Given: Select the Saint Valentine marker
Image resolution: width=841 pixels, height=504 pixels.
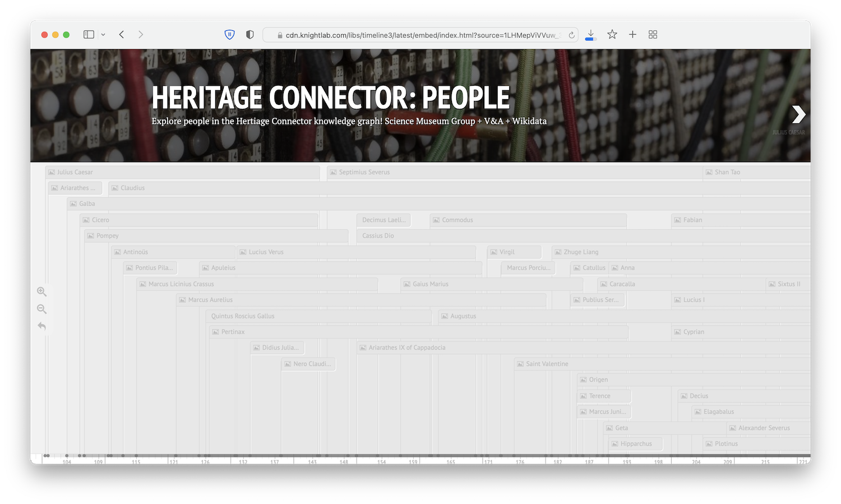Looking at the screenshot, I should point(663,364).
